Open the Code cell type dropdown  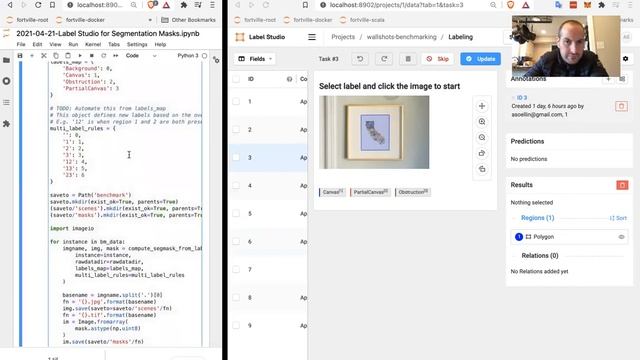coord(141,56)
